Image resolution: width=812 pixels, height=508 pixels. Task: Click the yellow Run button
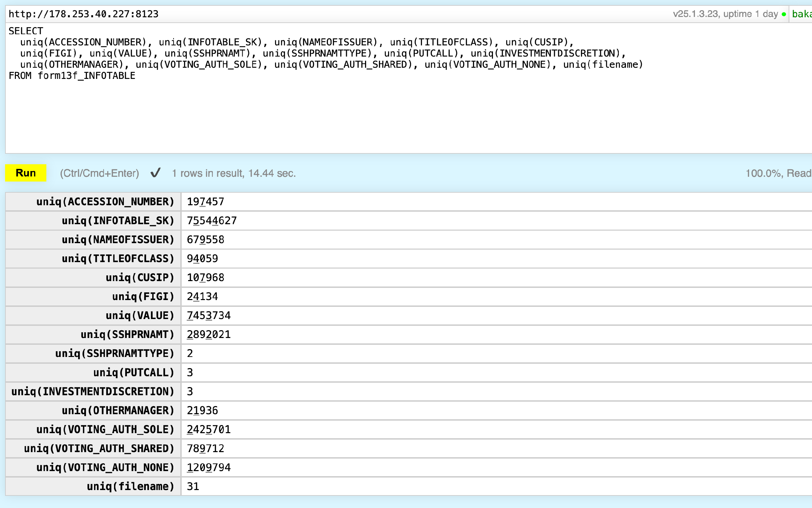pyautogui.click(x=26, y=173)
